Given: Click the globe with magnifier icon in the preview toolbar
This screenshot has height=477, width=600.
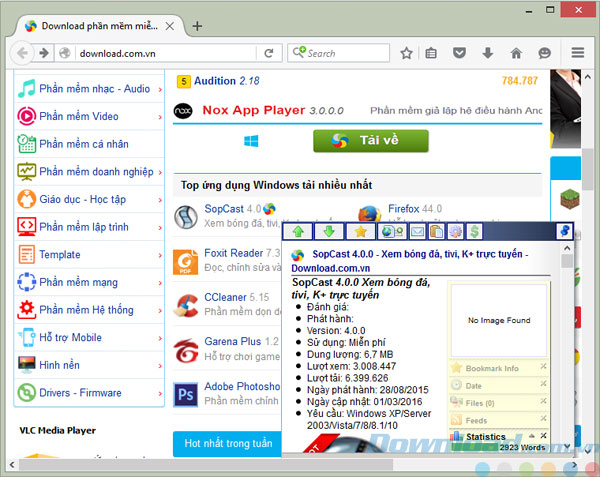Looking at the screenshot, I should (x=392, y=231).
